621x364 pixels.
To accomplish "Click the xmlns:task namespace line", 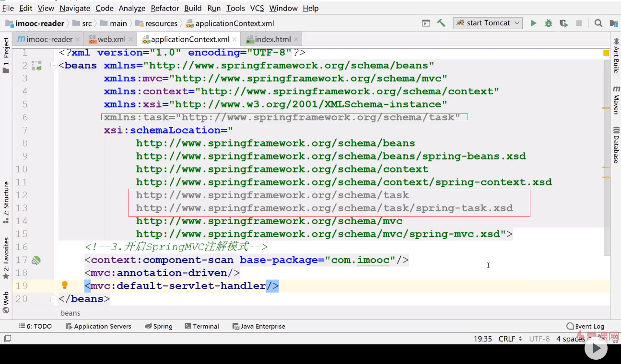I will (x=282, y=117).
